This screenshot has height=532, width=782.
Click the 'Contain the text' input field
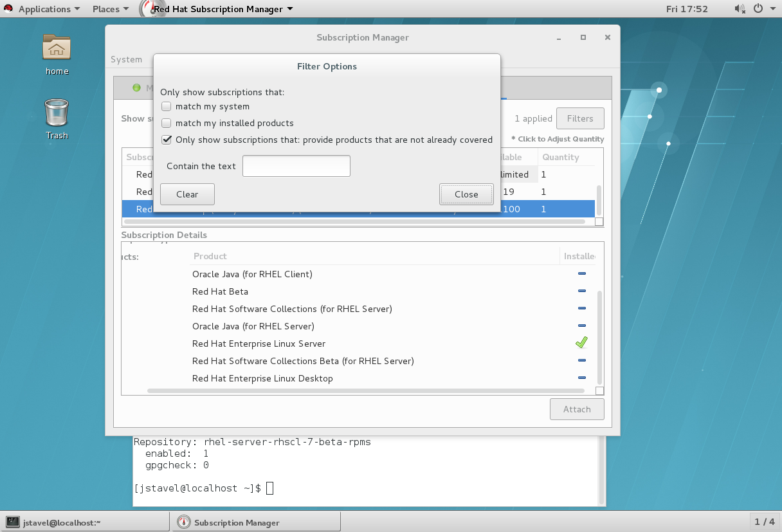(x=296, y=166)
